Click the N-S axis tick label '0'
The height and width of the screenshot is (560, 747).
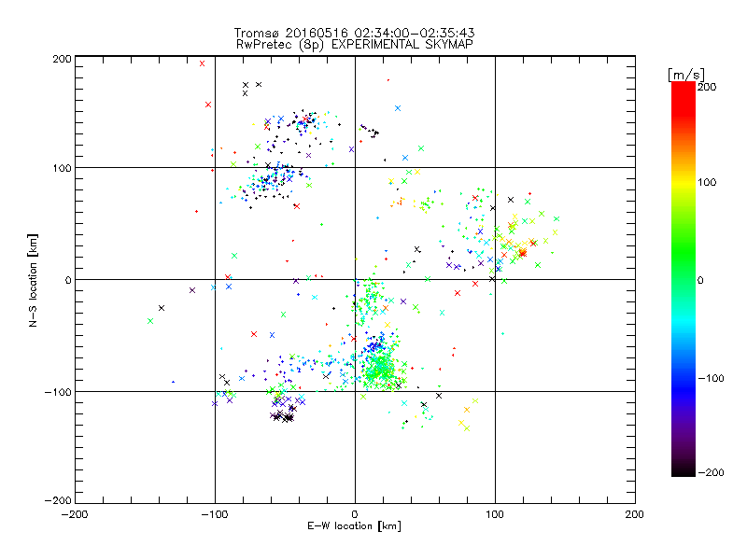68,280
